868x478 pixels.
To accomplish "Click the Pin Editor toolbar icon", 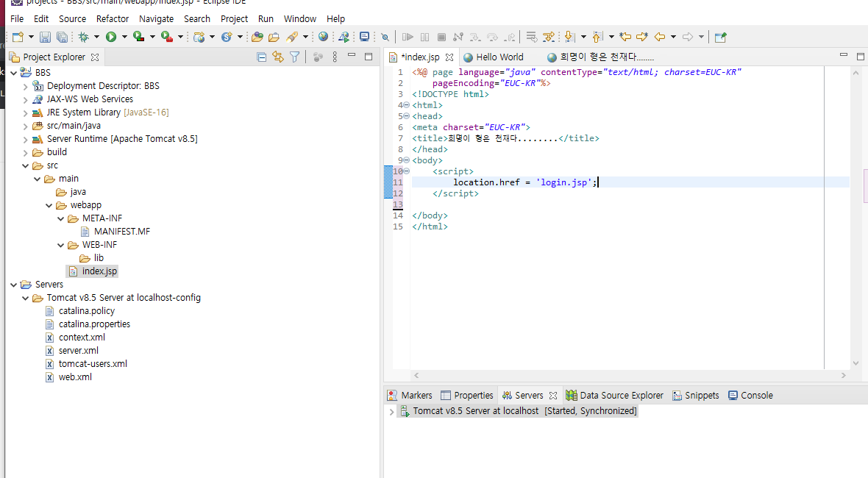I will pos(720,37).
